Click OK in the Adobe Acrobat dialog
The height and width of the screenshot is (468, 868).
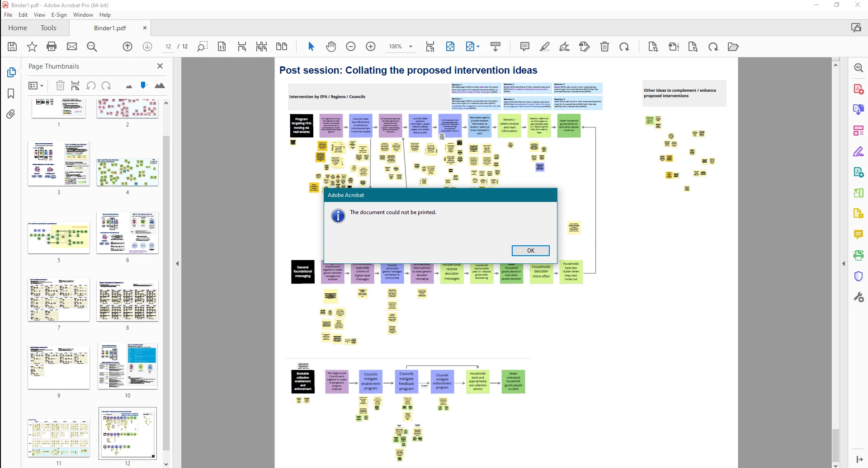tap(531, 251)
